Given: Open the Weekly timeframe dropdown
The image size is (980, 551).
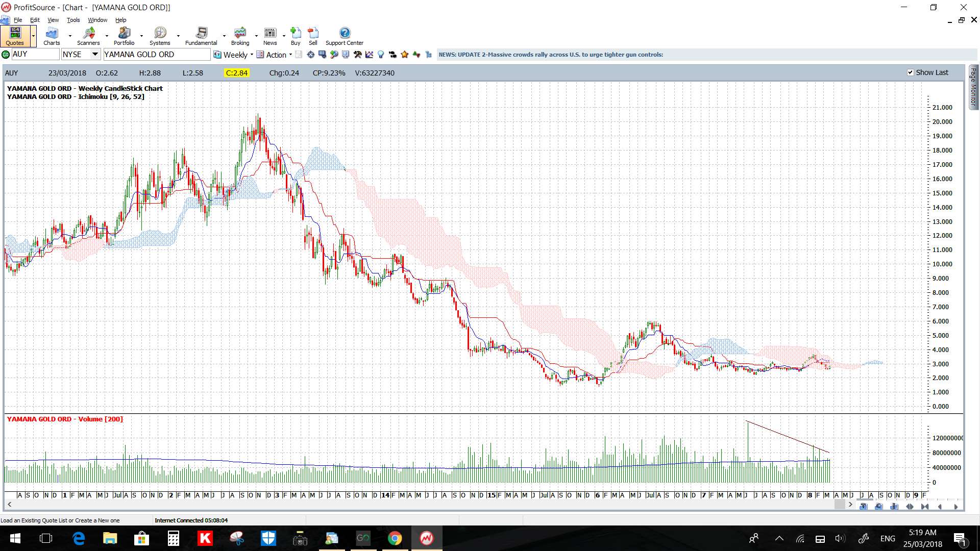Looking at the screenshot, I should click(252, 55).
